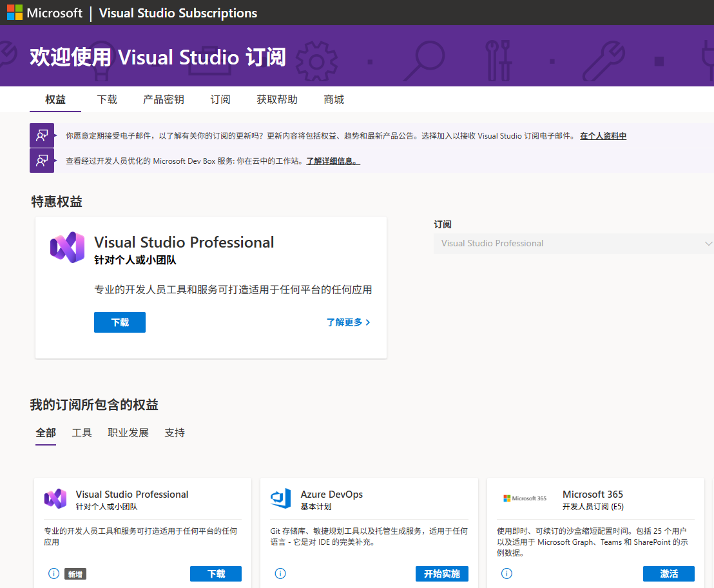714x588 pixels.
Task: Open the 权益 tab
Action: 55,99
